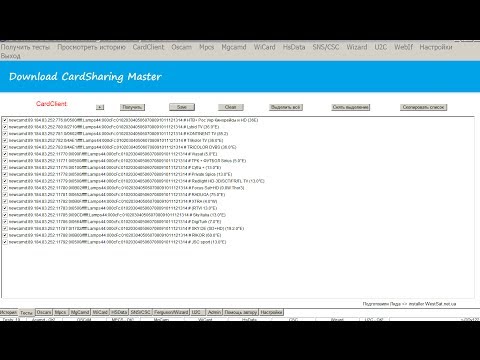Switch to the MgCamd bottom tab
The image size is (480, 360).
80,312
